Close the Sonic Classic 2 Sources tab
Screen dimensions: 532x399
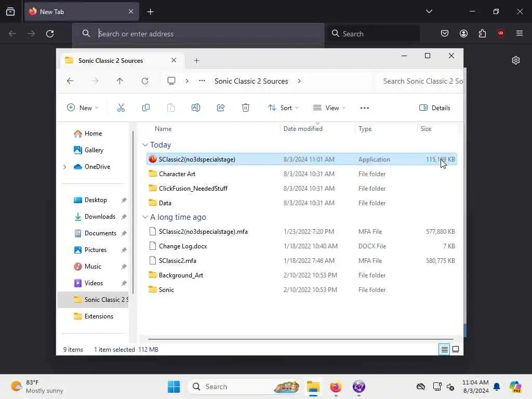coord(174,60)
